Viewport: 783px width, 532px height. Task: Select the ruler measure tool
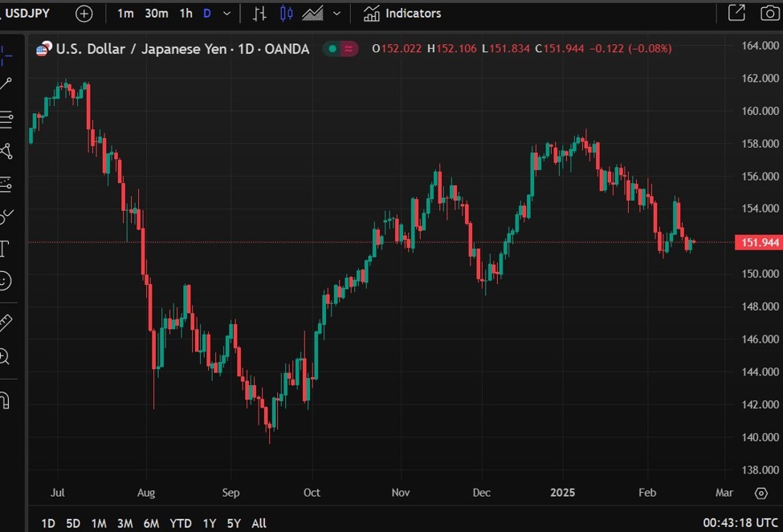coord(6,323)
